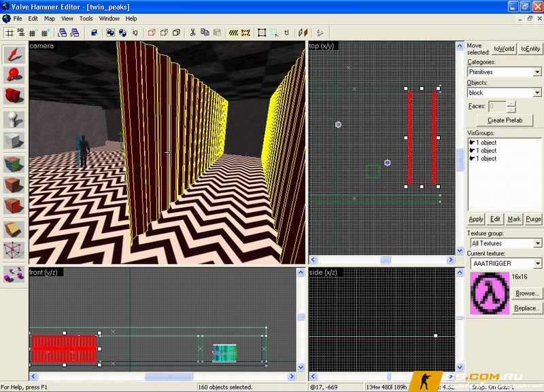Select the Apply Decals tool
The width and height of the screenshot is (544, 392).
pyautogui.click(x=14, y=206)
